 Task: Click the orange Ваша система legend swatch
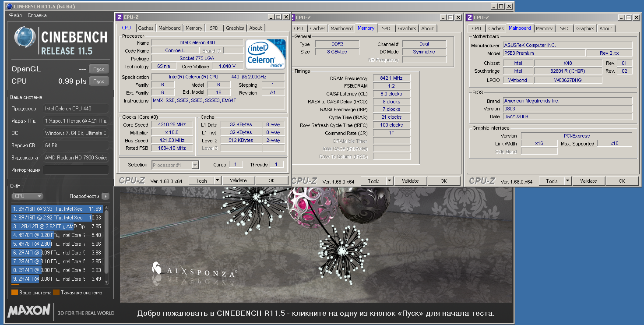(x=14, y=293)
